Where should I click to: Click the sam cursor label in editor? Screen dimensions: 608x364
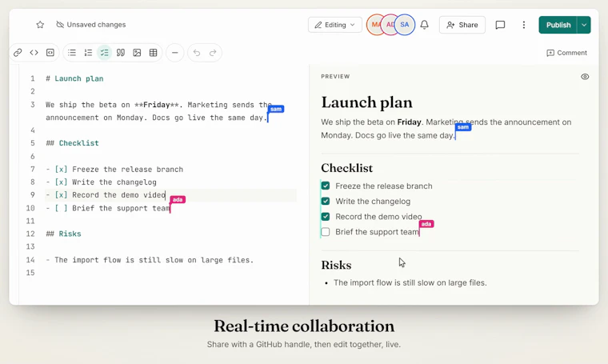pos(276,109)
